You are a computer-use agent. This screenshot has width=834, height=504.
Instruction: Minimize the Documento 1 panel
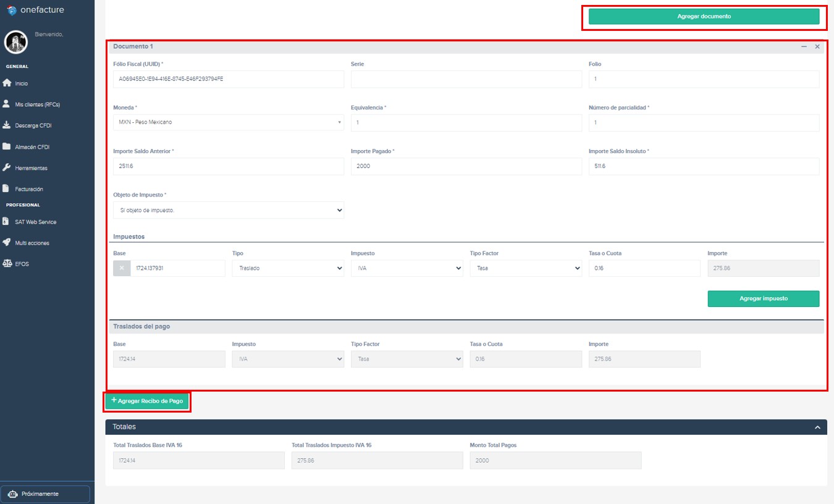(804, 46)
